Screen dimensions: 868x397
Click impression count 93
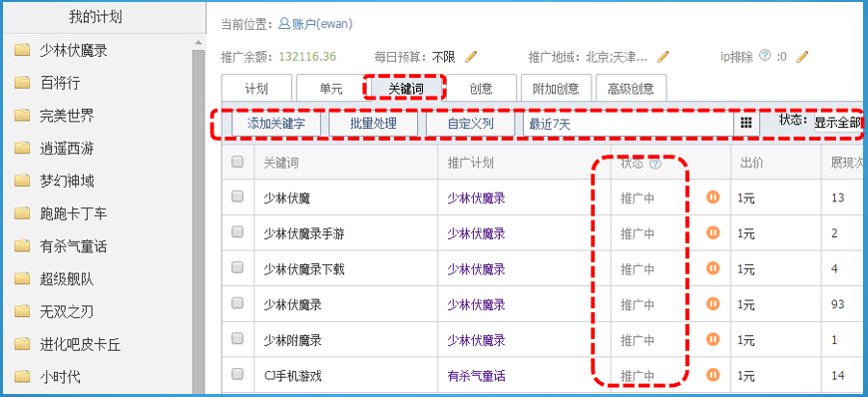click(x=837, y=304)
